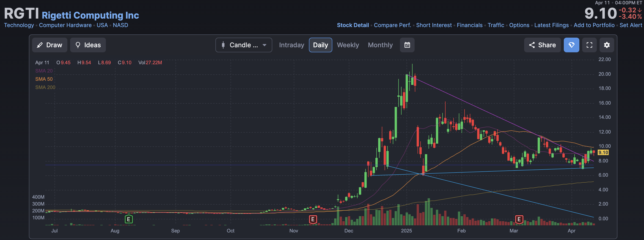The image size is (644, 240).
Task: Click the 400M volume axis label
Action: click(38, 197)
